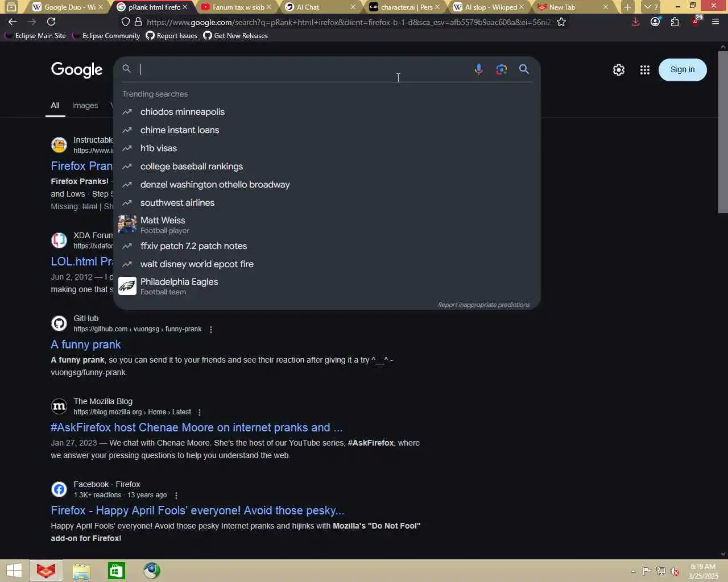
Task: Open the Eclipse Main Site bookmark
Action: [35, 35]
